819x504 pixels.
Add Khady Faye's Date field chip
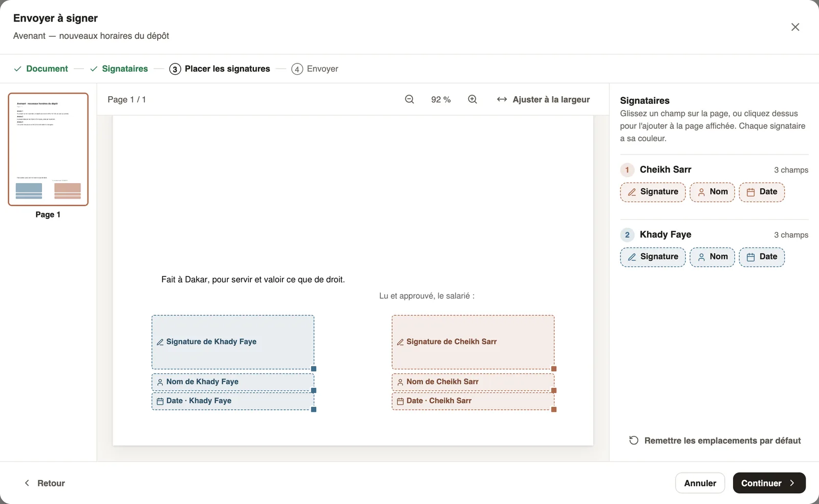[762, 257]
